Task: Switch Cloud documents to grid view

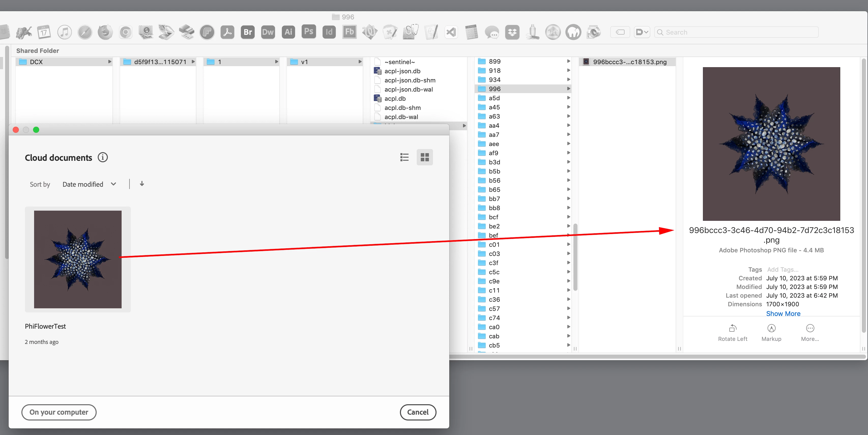Action: [x=425, y=157]
